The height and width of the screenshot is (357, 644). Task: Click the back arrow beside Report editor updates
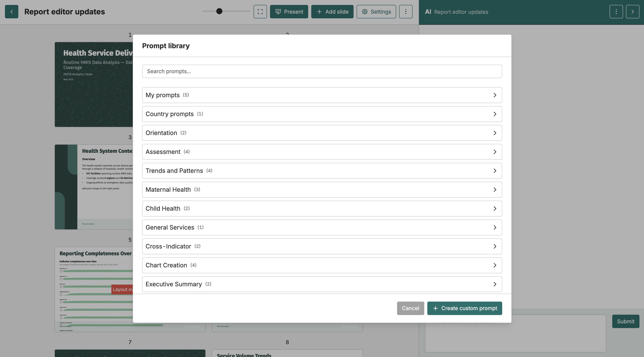point(12,12)
